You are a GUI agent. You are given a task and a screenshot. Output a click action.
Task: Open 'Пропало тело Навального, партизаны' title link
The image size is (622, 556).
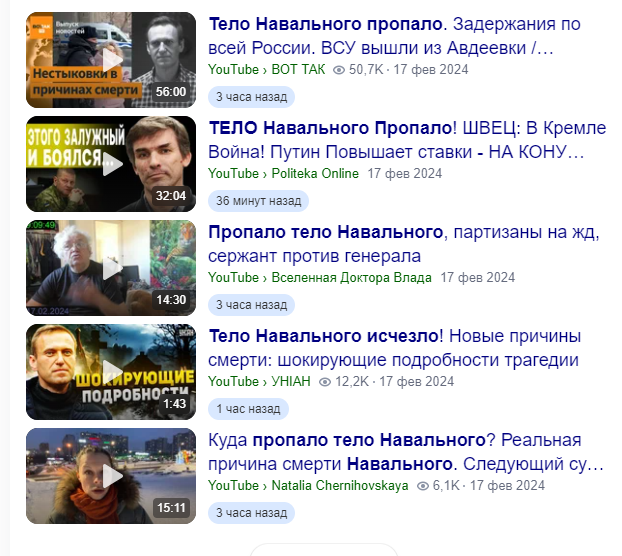(404, 243)
